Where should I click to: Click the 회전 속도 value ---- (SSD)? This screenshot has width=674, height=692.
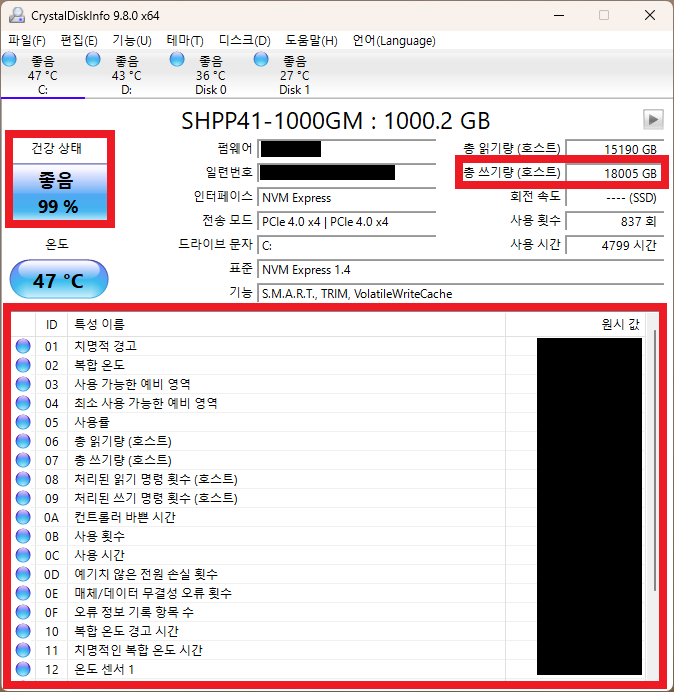[615, 197]
